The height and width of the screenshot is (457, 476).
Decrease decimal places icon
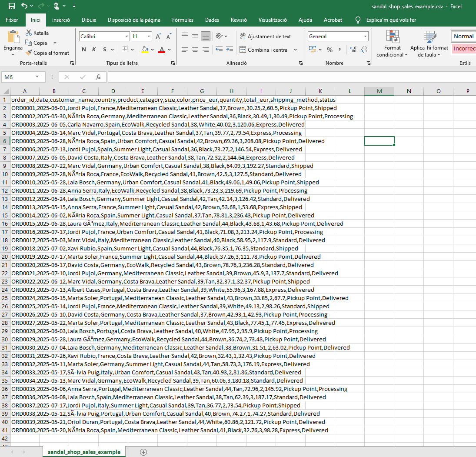pos(364,50)
